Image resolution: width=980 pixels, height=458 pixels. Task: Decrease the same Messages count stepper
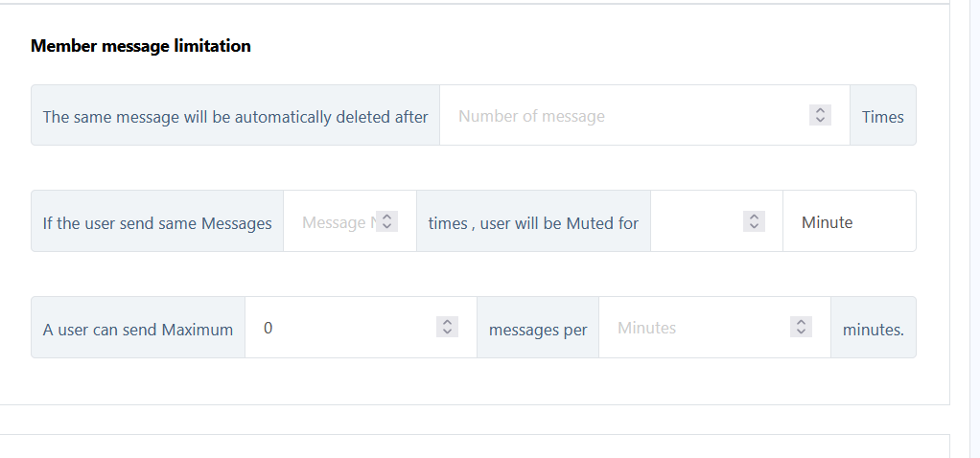pyautogui.click(x=386, y=226)
